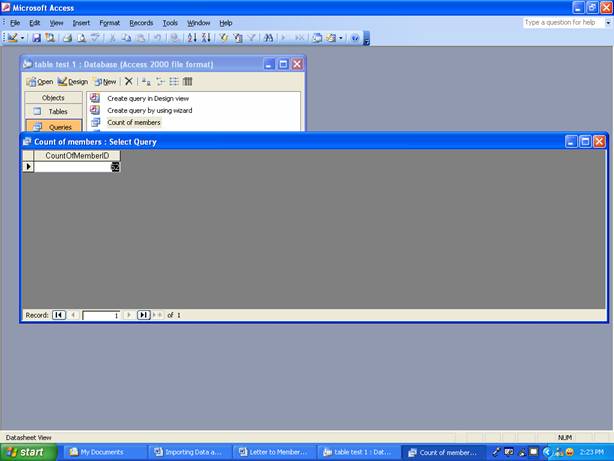Open the Window menu
The height and width of the screenshot is (461, 614).
point(198,23)
